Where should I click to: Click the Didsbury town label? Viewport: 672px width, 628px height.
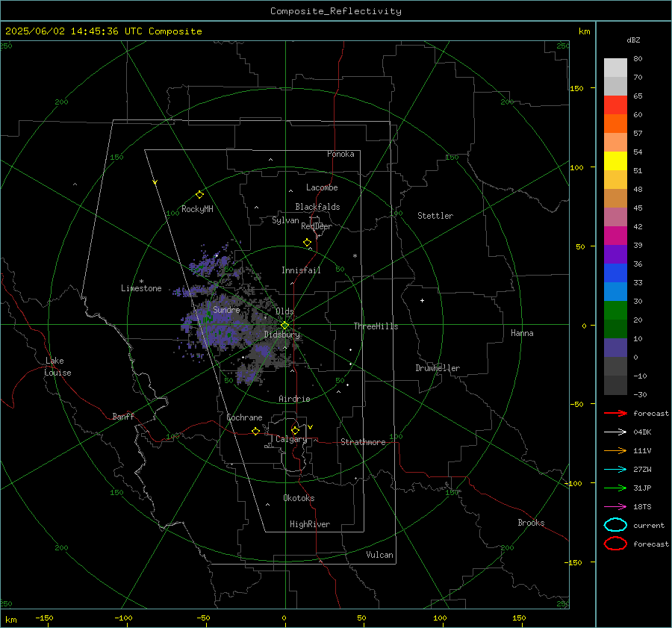(281, 335)
